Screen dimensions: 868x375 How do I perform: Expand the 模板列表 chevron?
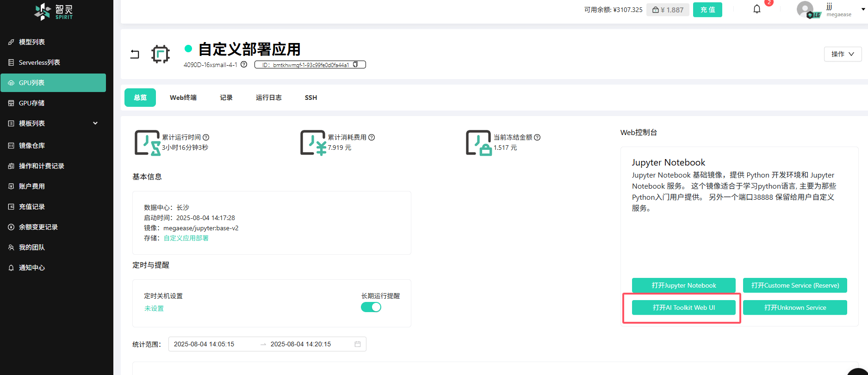tap(95, 123)
